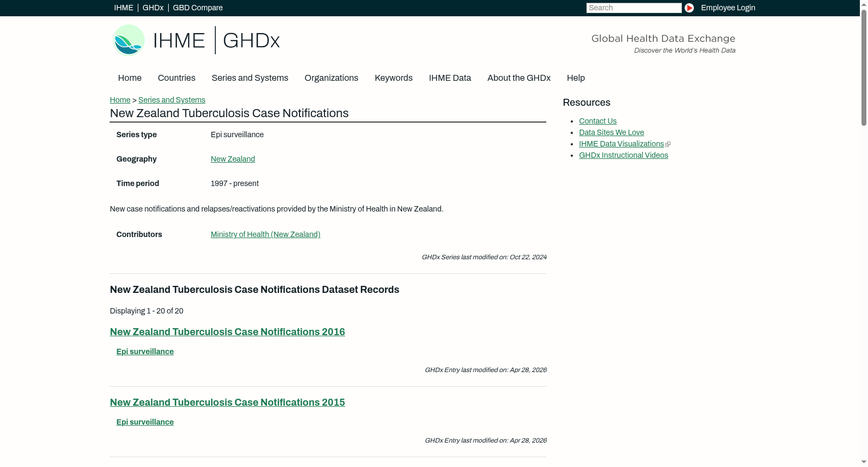Click the scrollbar up arrow
The image size is (868, 467).
(864, 4)
